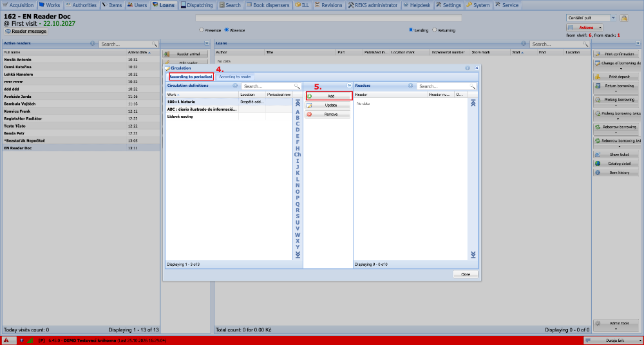This screenshot has width=644, height=345.
Task: Select the Lending radio button
Action: pos(411,30)
